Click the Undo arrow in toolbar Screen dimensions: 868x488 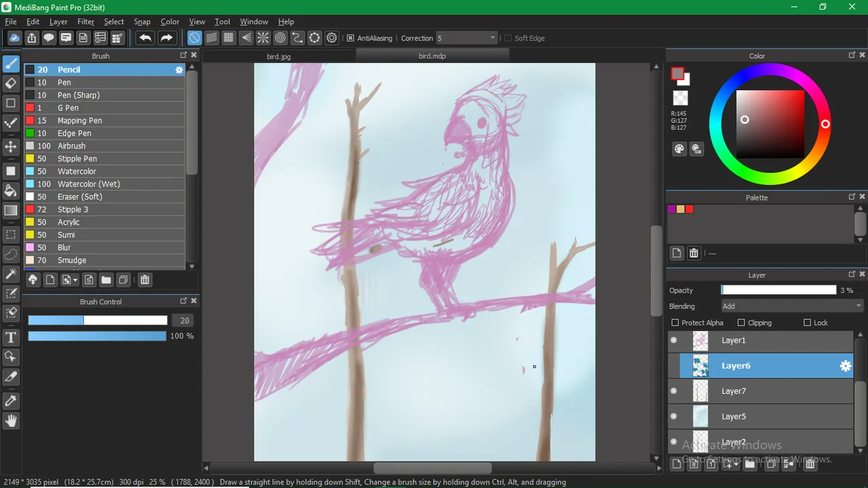145,38
